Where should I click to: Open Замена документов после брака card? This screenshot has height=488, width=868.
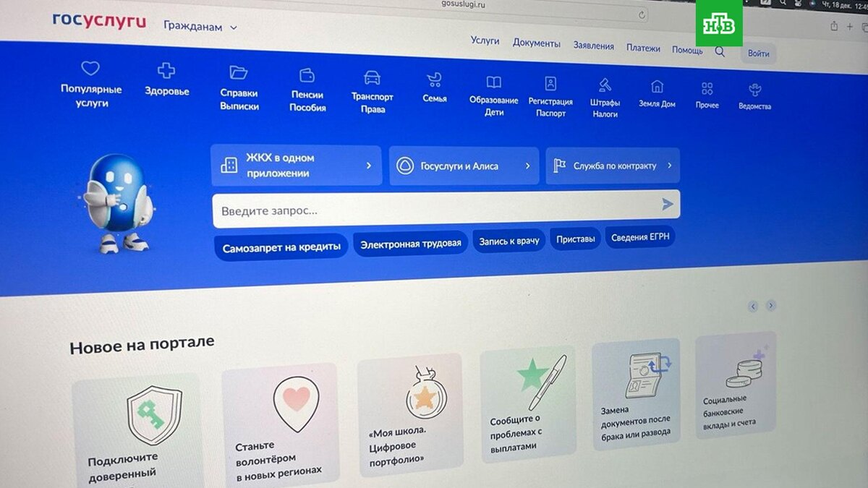click(637, 395)
